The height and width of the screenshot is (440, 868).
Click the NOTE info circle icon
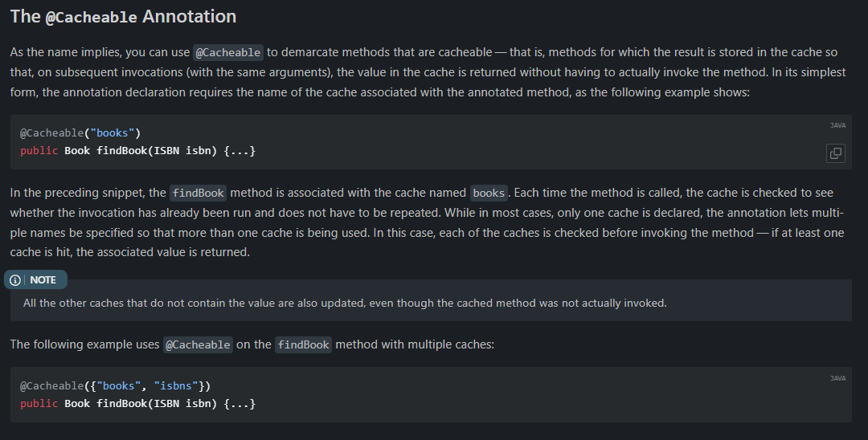(15, 280)
